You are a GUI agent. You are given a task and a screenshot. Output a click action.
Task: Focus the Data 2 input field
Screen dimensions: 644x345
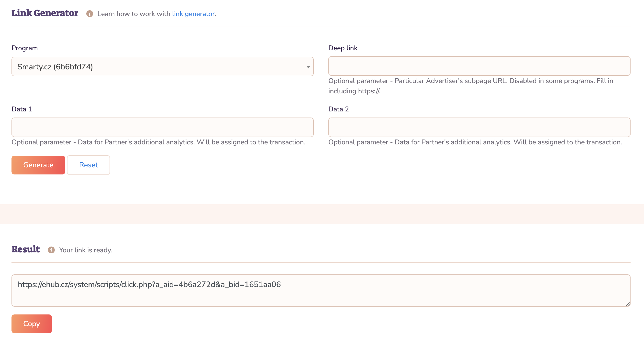coord(479,127)
